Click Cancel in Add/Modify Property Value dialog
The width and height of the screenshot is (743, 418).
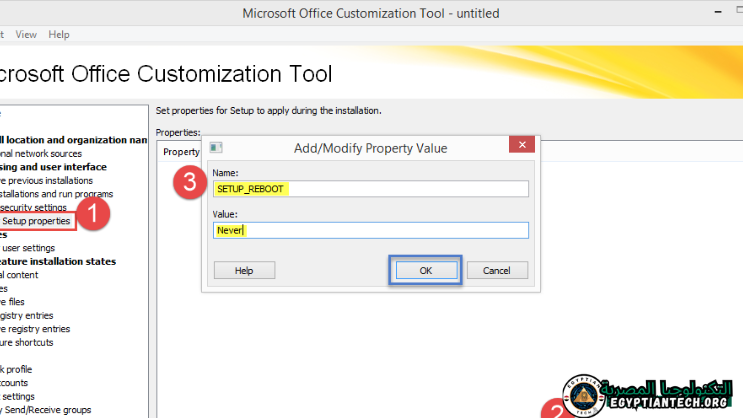click(x=497, y=270)
